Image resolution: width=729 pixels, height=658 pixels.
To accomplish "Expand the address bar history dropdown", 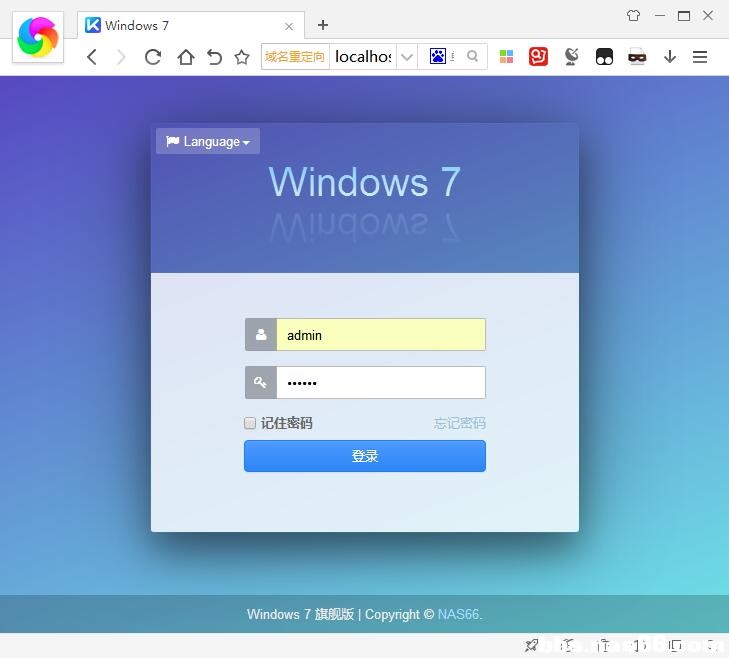I will 407,57.
